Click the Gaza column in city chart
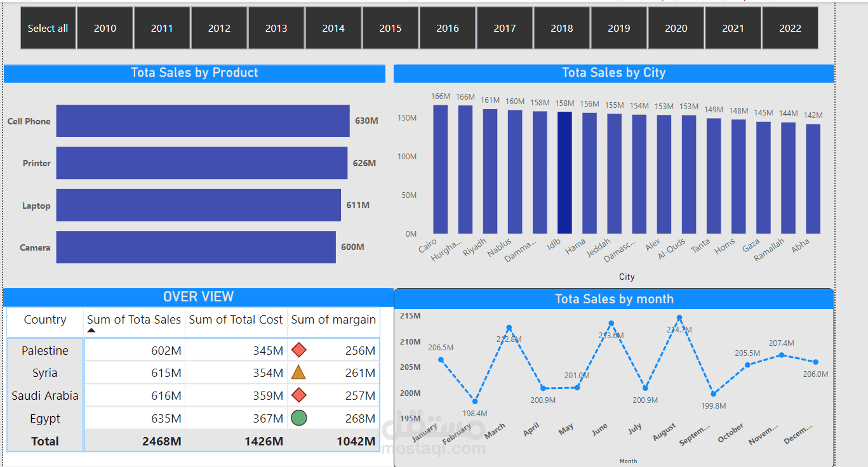 click(764, 178)
